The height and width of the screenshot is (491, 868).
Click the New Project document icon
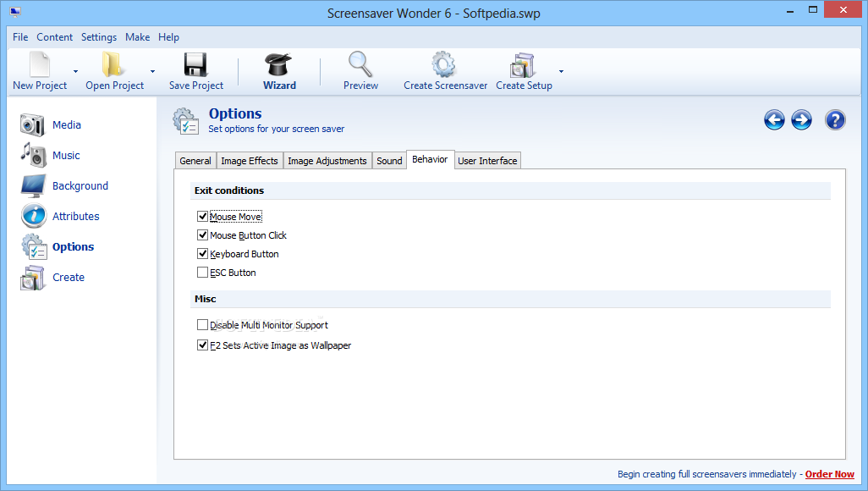[40, 64]
